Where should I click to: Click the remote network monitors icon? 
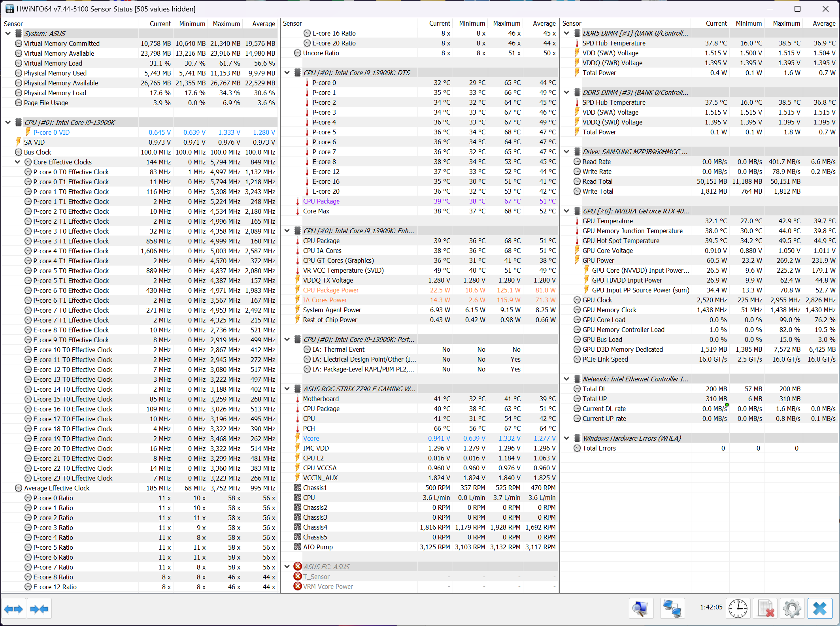(672, 609)
